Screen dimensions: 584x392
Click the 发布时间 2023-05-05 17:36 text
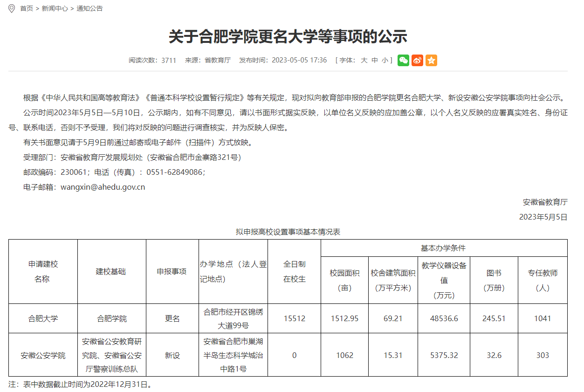[283, 60]
